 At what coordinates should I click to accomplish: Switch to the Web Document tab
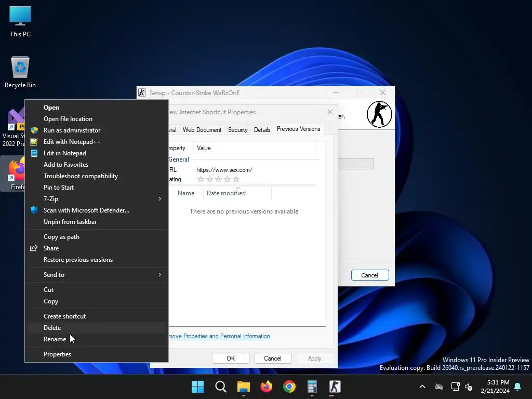point(202,130)
